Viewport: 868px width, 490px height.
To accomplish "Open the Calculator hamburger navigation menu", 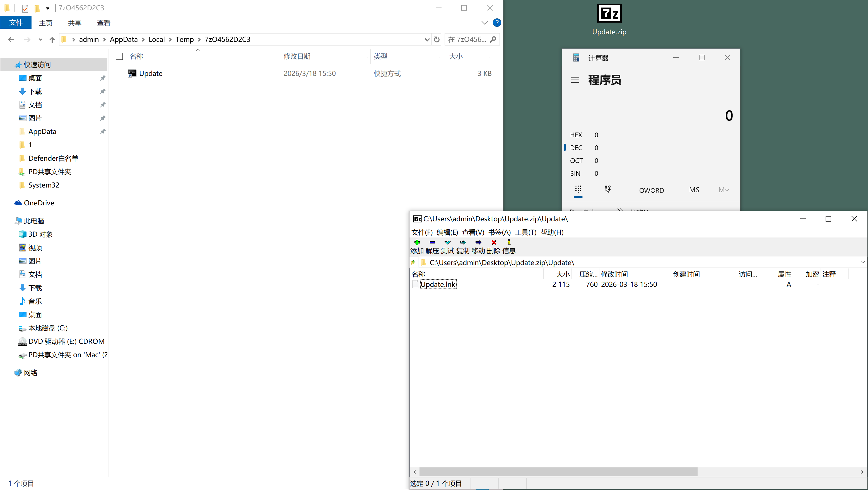I will [x=575, y=80].
